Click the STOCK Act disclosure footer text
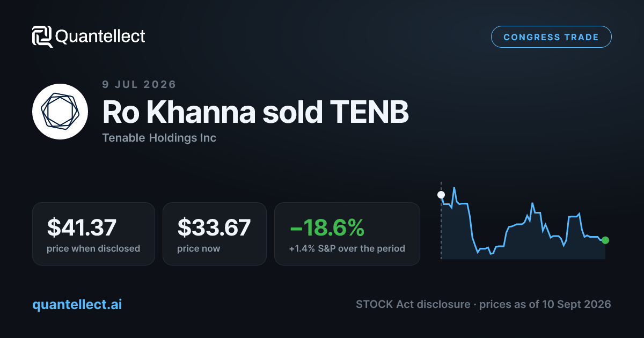The width and height of the screenshot is (644, 338). pos(414,304)
